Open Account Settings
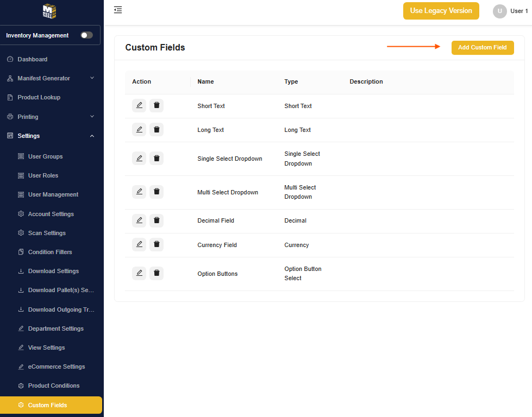Viewport: 532px width, 417px height. click(x=50, y=214)
